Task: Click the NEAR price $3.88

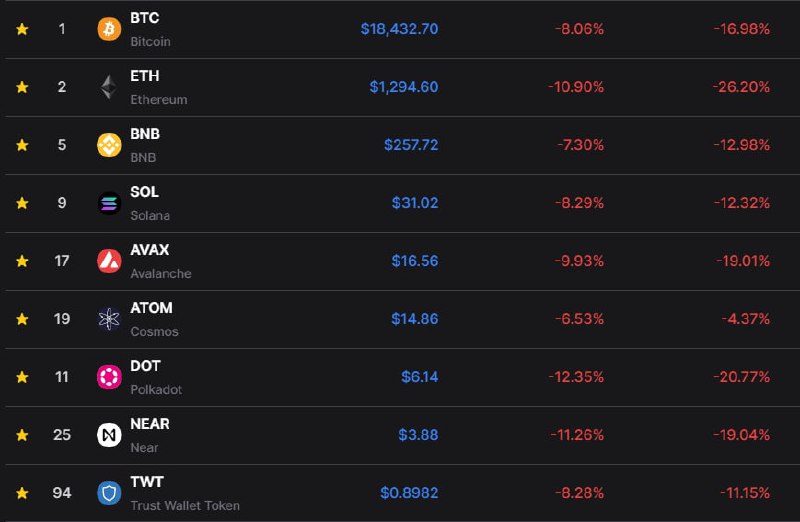Action: [x=418, y=435]
